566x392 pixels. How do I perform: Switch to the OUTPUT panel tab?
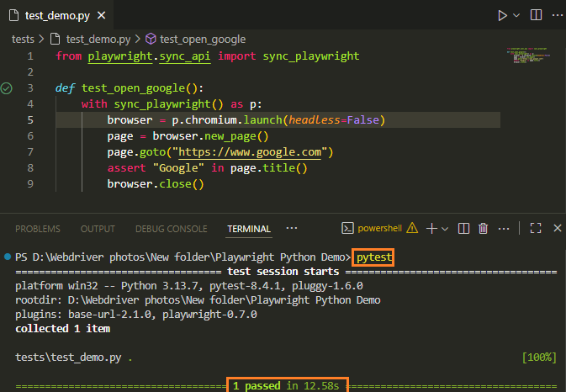point(98,229)
